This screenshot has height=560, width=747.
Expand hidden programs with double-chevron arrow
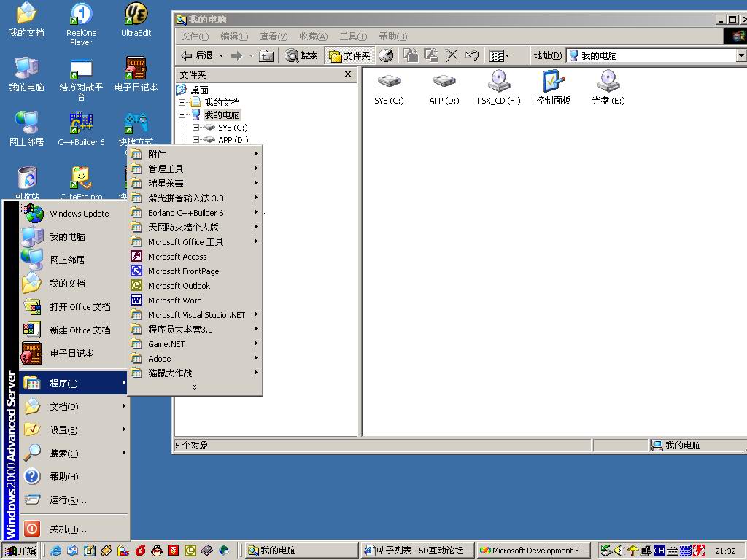point(194,387)
